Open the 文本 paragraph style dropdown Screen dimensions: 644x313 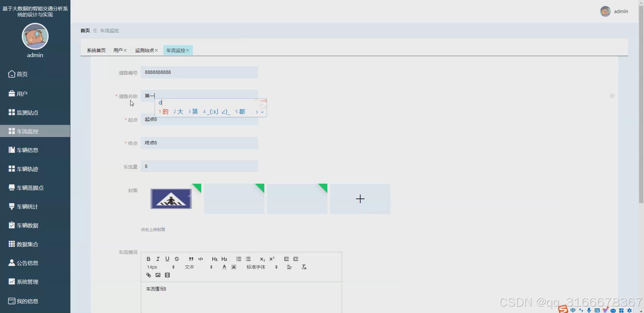(199, 267)
